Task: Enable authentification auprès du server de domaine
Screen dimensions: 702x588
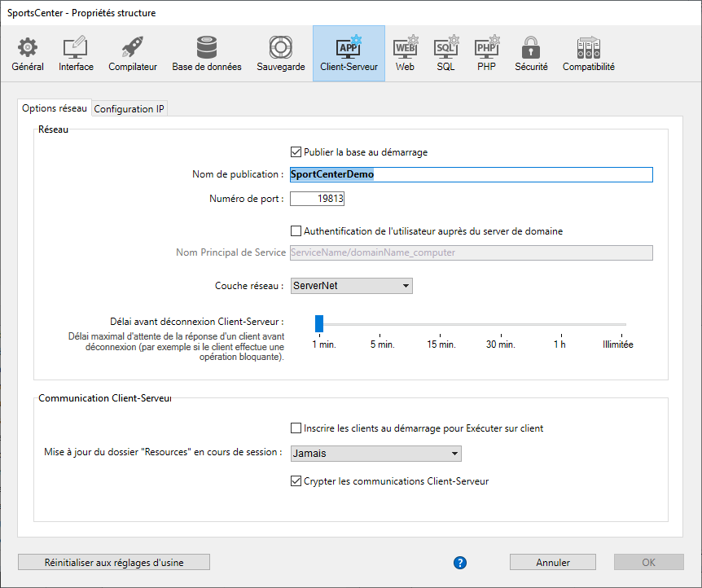Action: coord(296,230)
